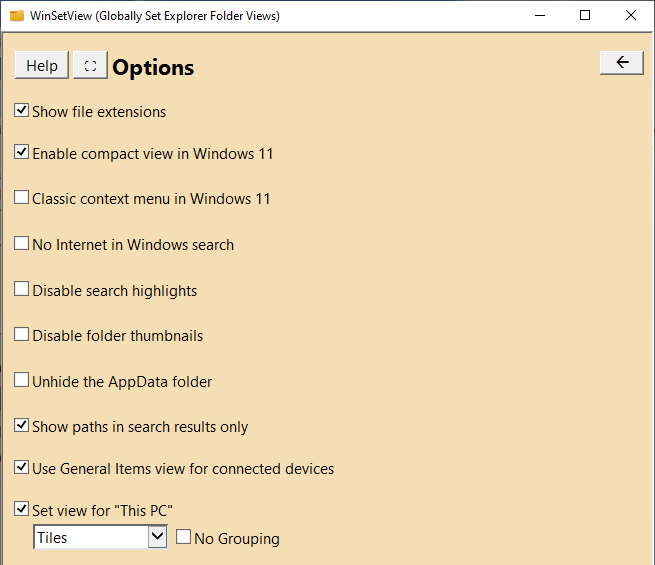The height and width of the screenshot is (565, 655).
Task: Open the Help button
Action: 42,65
